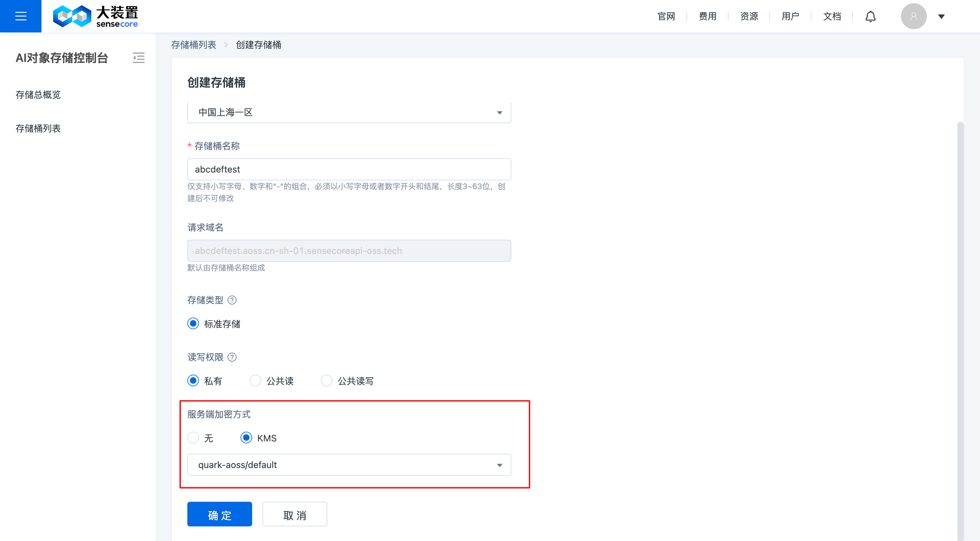980x541 pixels.
Task: Open the notification bell
Action: (871, 16)
